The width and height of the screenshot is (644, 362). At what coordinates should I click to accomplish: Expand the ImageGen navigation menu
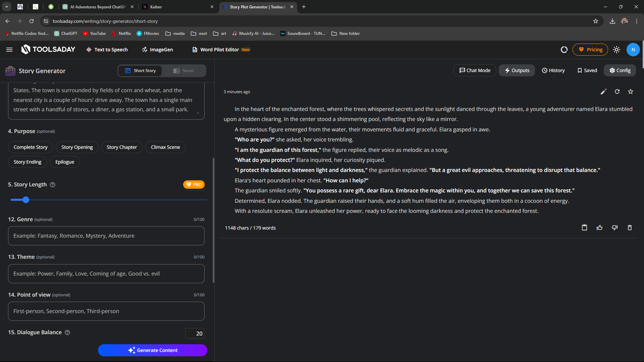pos(157,50)
